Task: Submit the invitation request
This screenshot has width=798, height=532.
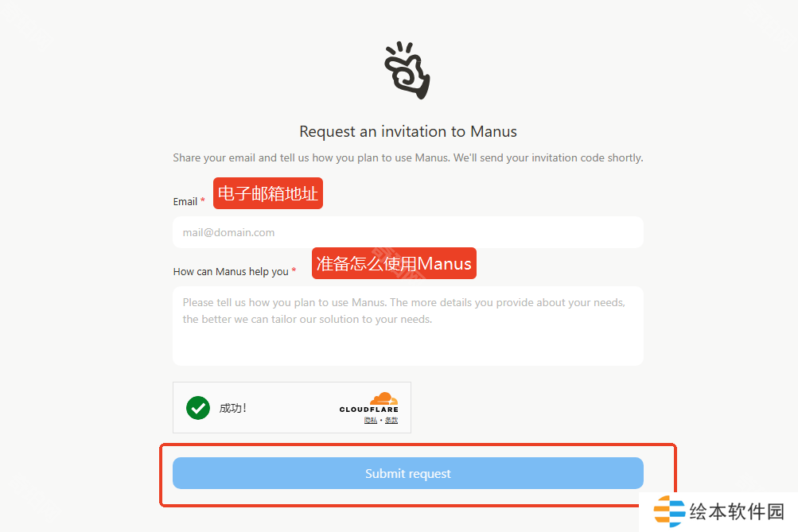Action: pos(408,473)
